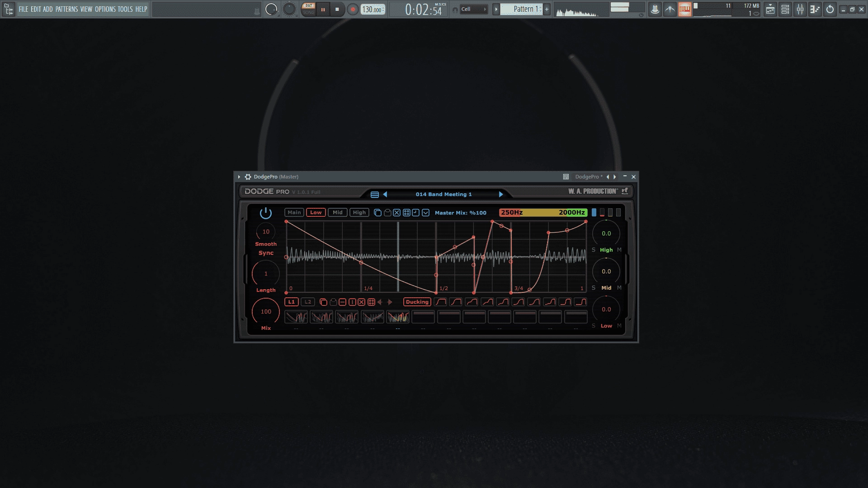Click the Ducking mode button
The width and height of the screenshot is (868, 488).
click(x=417, y=302)
